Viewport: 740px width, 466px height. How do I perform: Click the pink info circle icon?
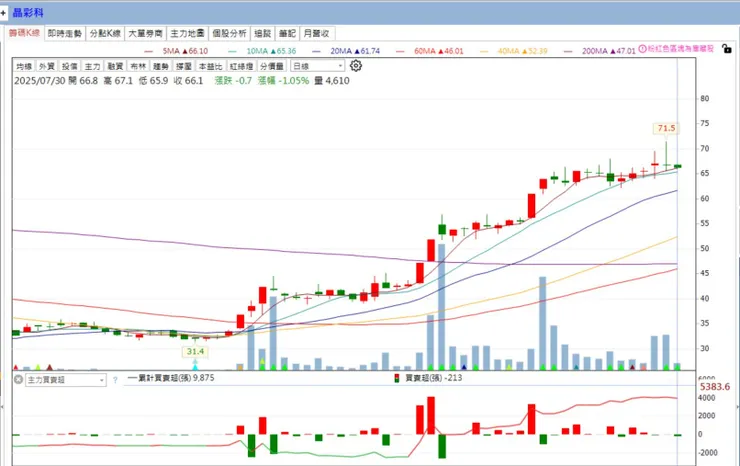(x=642, y=48)
